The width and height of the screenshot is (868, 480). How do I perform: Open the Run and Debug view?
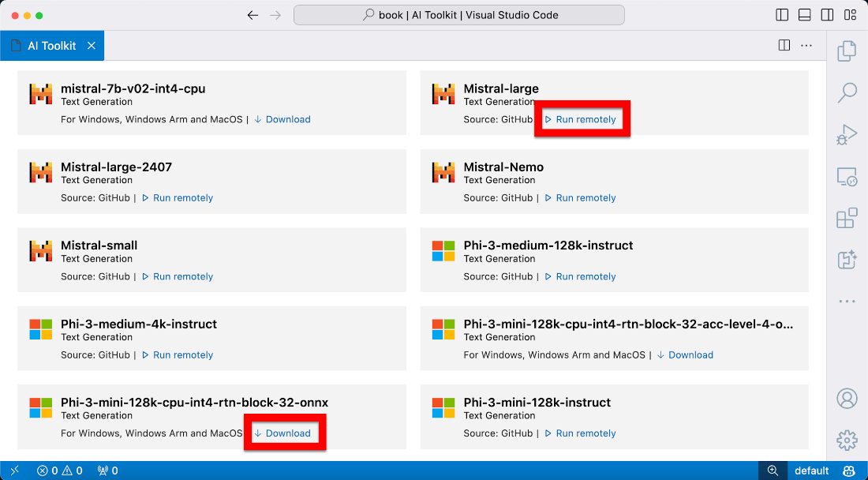point(847,134)
